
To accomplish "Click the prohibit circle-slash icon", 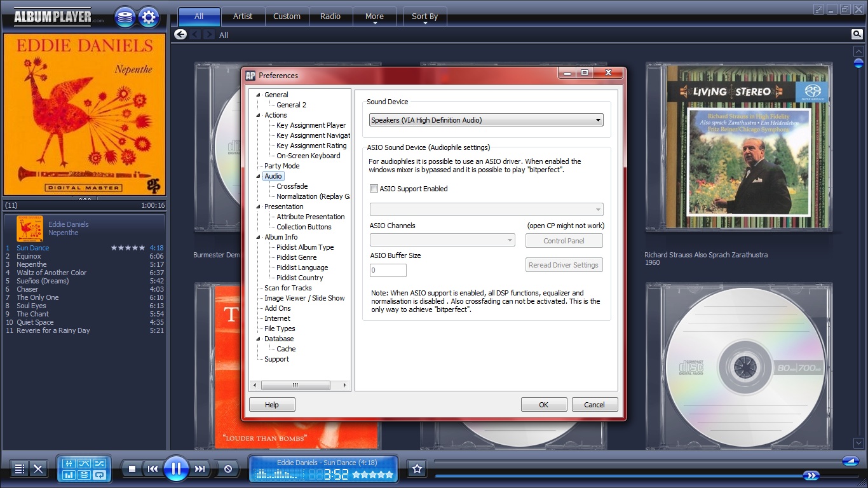I will pos(227,469).
